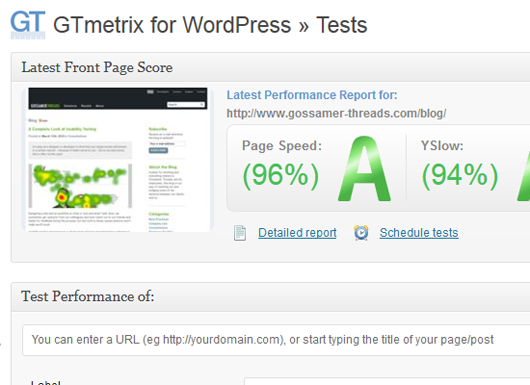The image size is (530, 385).
Task: Select the front page screenshot thumbnail
Action: pyautogui.click(x=118, y=160)
